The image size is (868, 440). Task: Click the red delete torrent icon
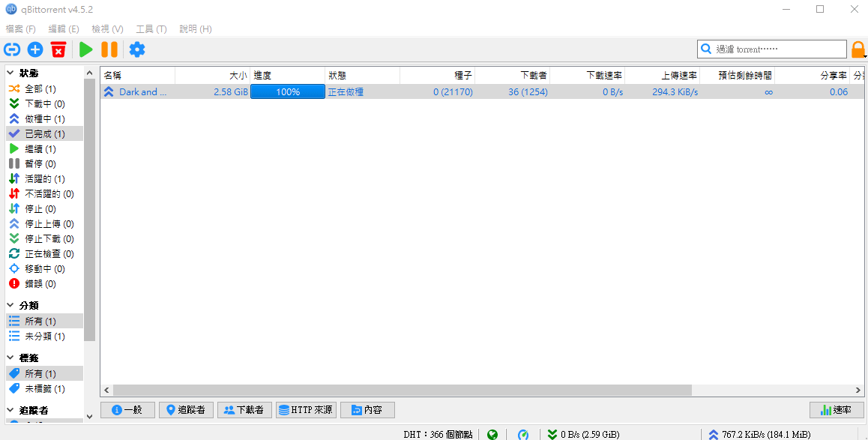pos(58,49)
